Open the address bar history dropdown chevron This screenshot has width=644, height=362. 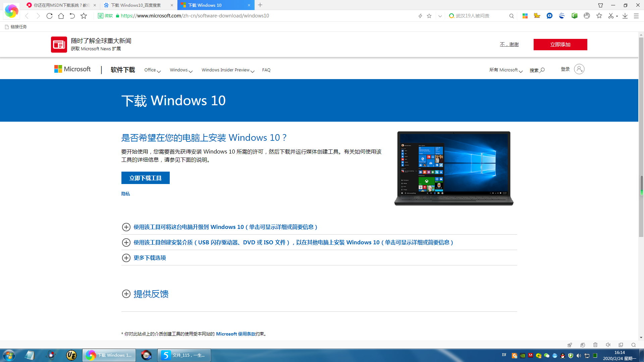[x=440, y=16]
